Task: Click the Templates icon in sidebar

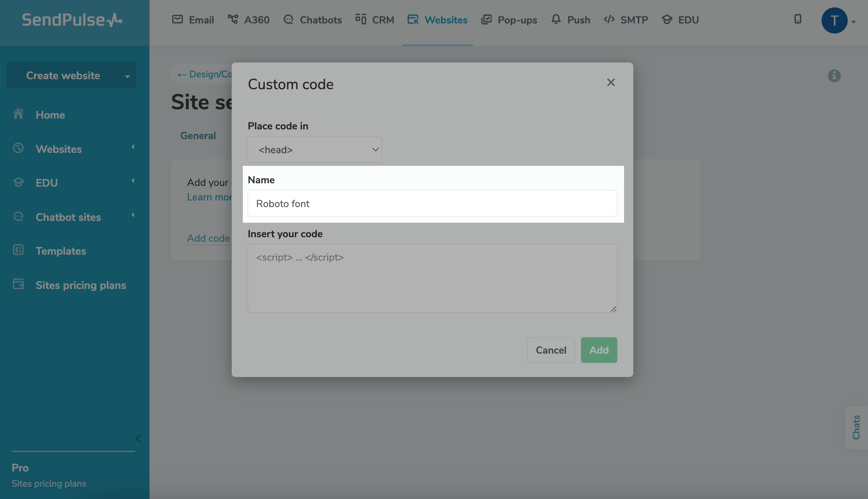Action: [x=18, y=250]
